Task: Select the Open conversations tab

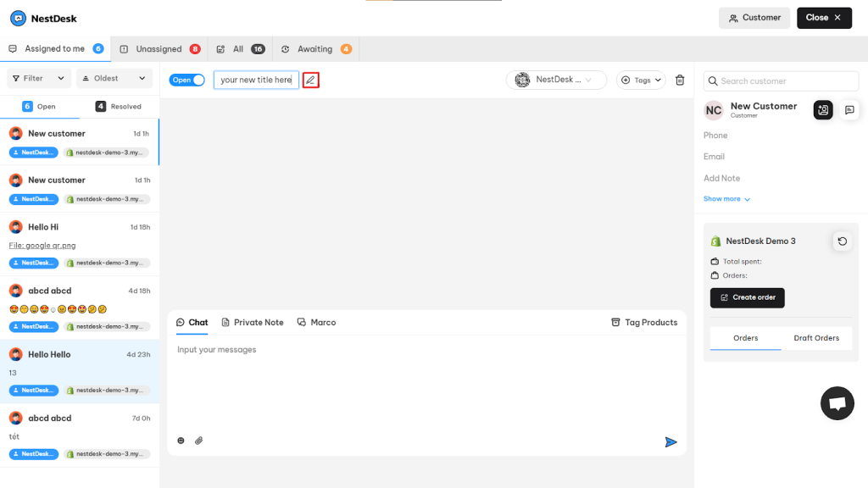Action: coord(39,106)
